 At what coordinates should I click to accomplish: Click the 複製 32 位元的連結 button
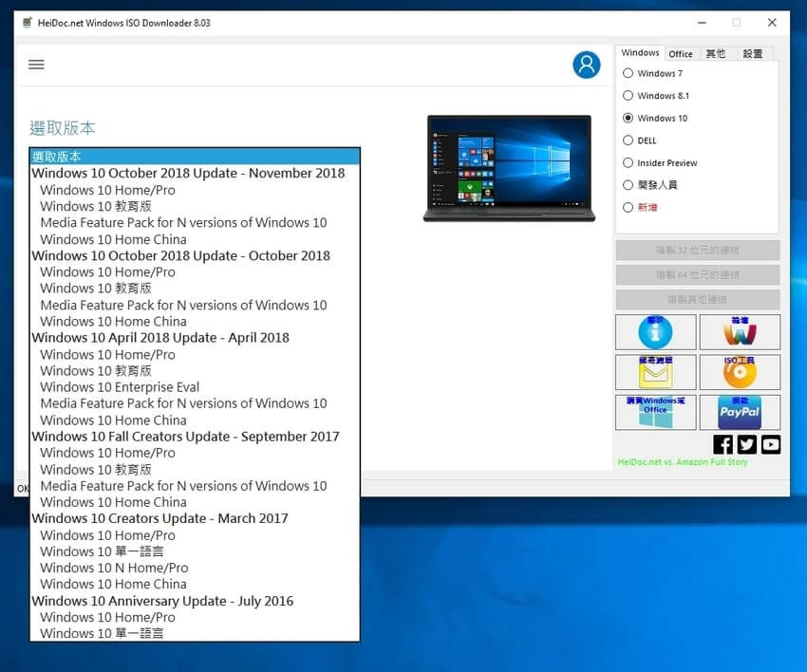698,251
